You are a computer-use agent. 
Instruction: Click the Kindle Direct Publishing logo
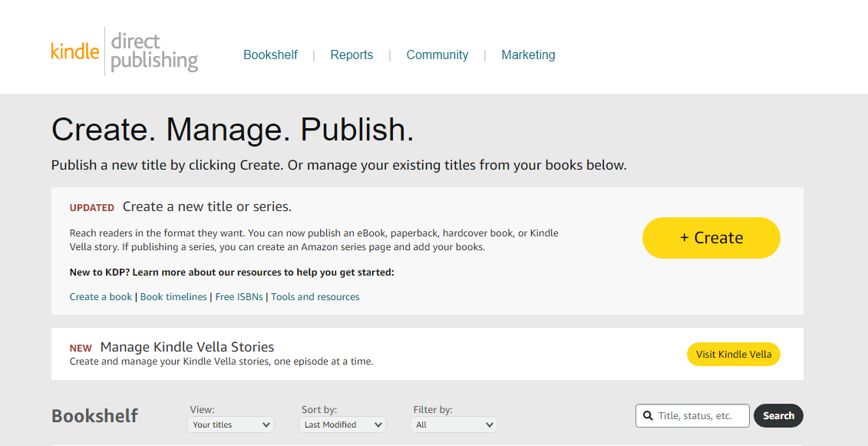[x=124, y=52]
